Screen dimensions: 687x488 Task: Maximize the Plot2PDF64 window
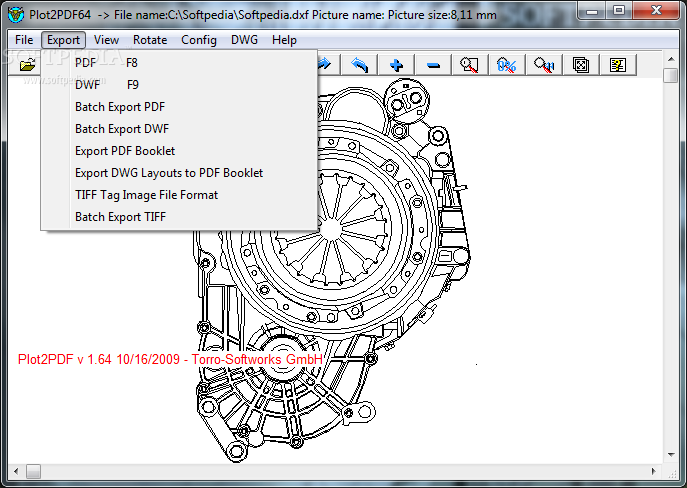pyautogui.click(x=619, y=11)
